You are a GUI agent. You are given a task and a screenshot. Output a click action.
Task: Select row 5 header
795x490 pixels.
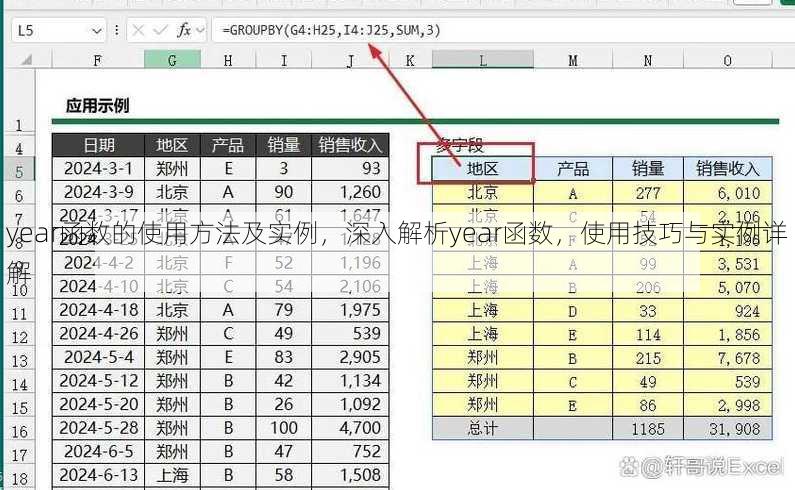pos(19,171)
